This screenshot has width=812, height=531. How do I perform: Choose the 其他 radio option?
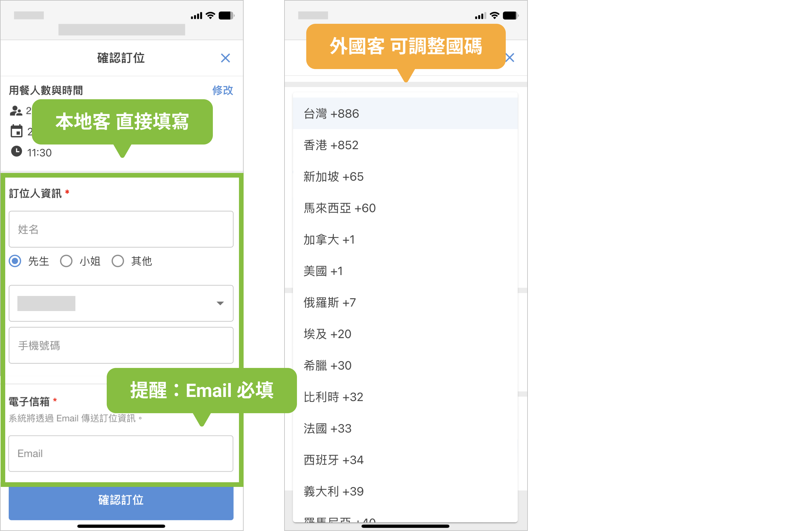tap(118, 261)
